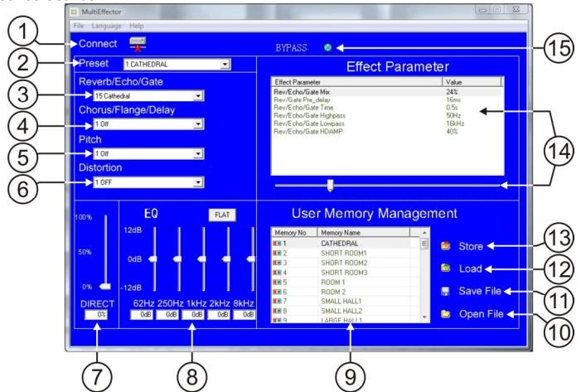Click the DIRECT level slider handle
The image size is (581, 392).
(x=105, y=287)
